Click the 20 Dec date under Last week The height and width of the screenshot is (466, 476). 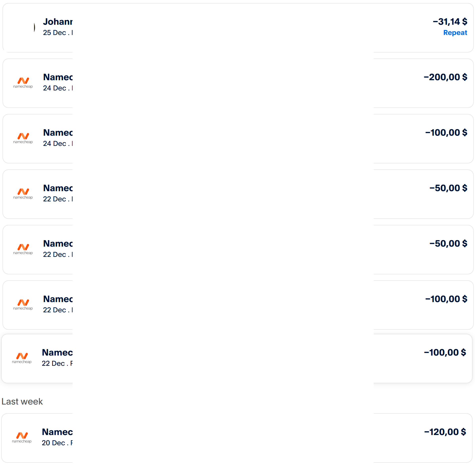pyautogui.click(x=53, y=443)
